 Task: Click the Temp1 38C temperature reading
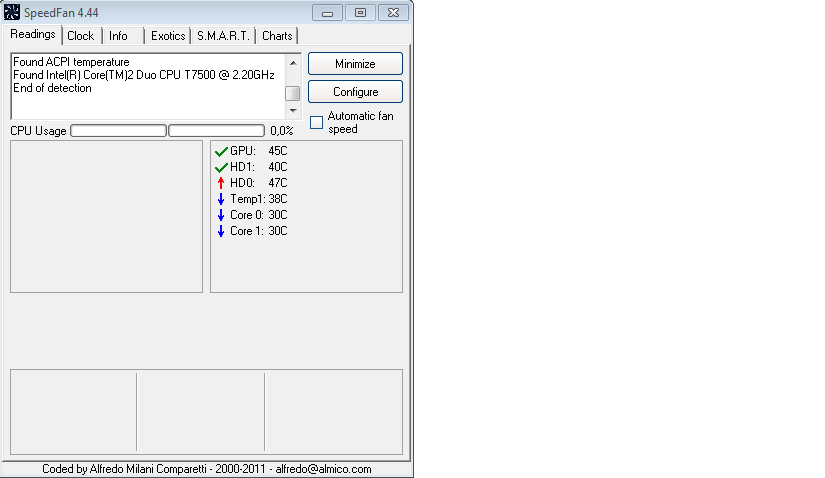pos(258,199)
